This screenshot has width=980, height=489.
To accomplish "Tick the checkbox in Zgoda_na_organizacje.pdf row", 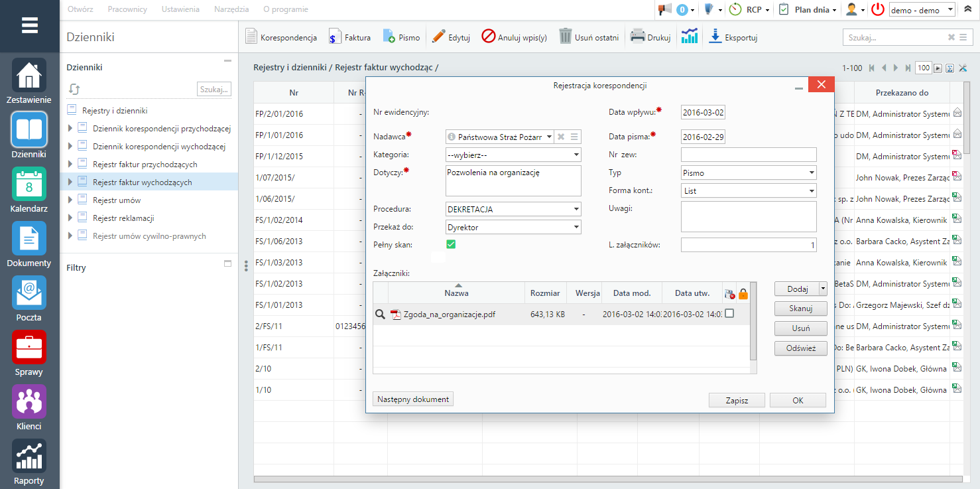I will 729,314.
